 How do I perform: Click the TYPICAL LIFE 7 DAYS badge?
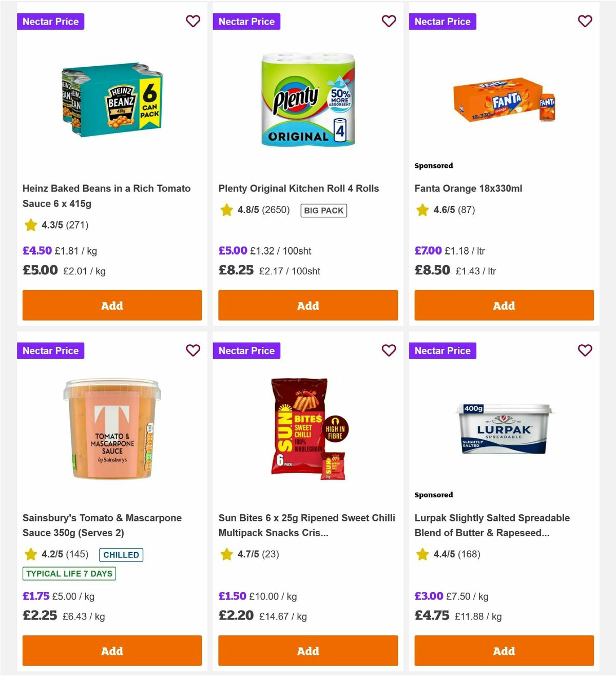tap(69, 574)
